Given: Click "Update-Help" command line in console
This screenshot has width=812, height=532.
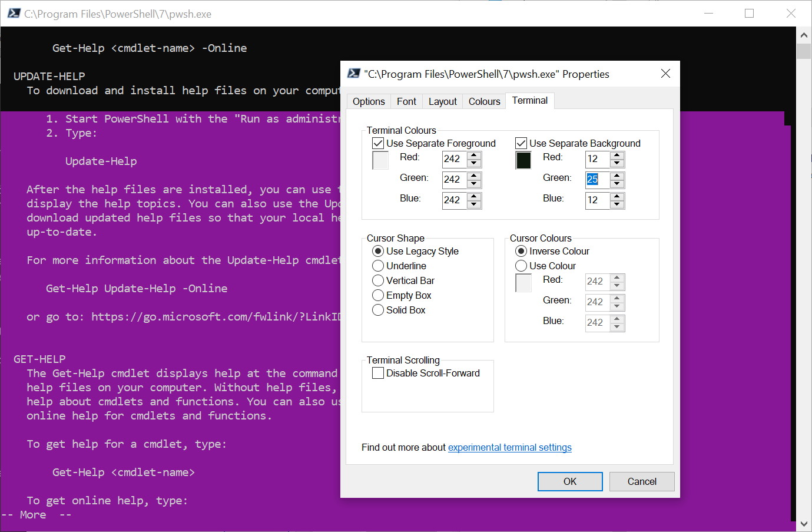Looking at the screenshot, I should point(101,161).
